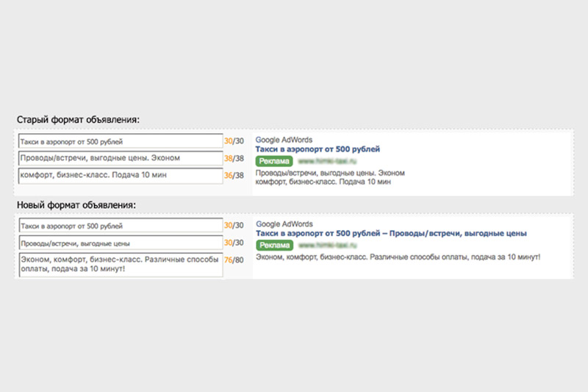Click the green 'Реклама' badge in the new-format ad

click(274, 246)
